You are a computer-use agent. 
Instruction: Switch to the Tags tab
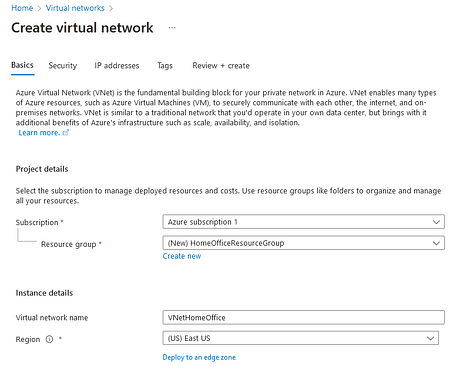[165, 66]
